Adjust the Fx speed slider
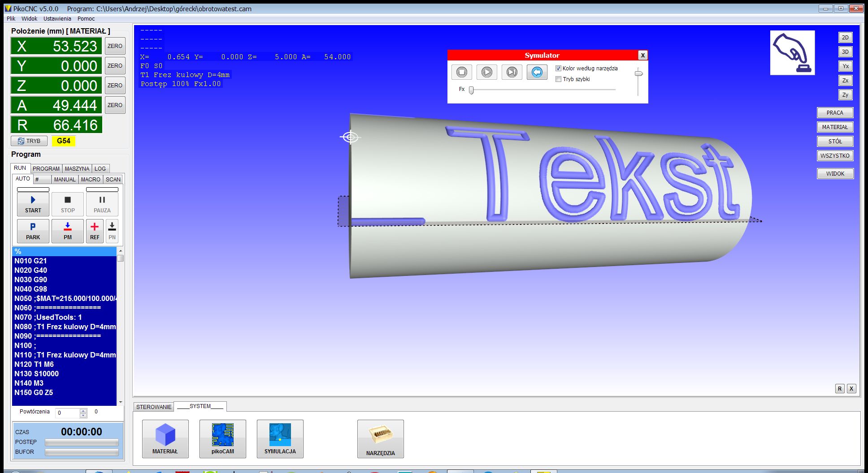The height and width of the screenshot is (473, 868). click(x=471, y=90)
